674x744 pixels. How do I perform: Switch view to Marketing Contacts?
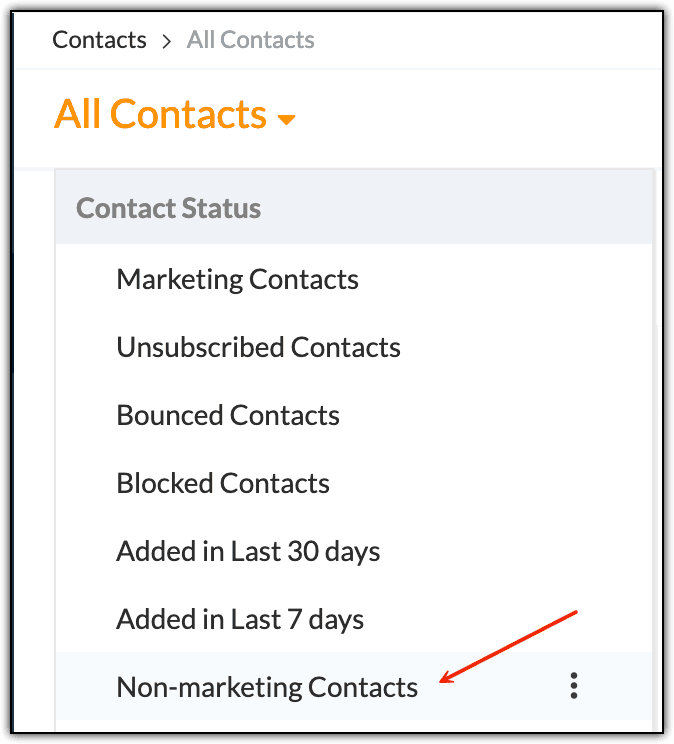(x=237, y=279)
